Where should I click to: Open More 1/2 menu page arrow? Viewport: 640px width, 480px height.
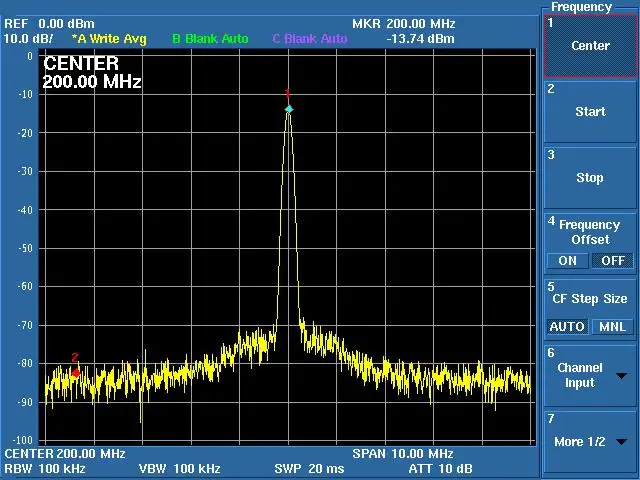tap(622, 442)
